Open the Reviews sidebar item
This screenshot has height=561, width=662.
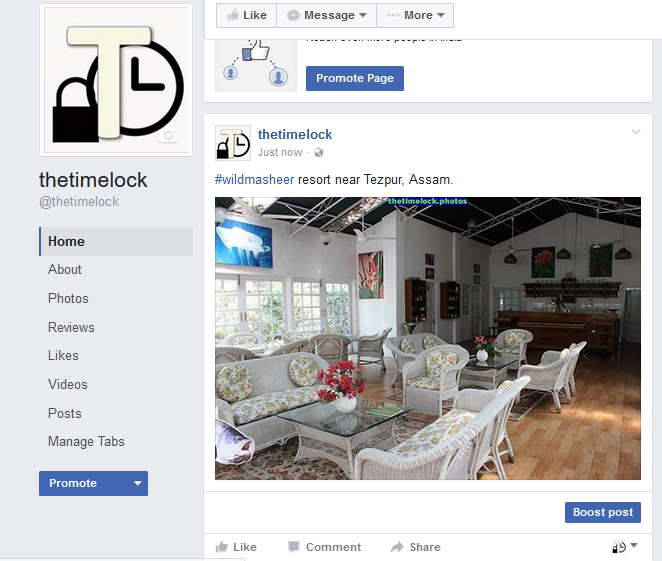tap(71, 327)
